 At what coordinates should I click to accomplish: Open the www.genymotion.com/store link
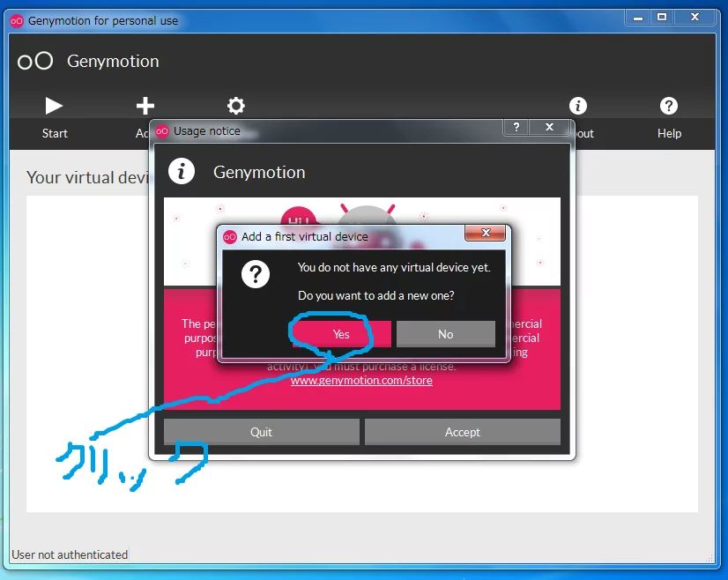tap(361, 380)
